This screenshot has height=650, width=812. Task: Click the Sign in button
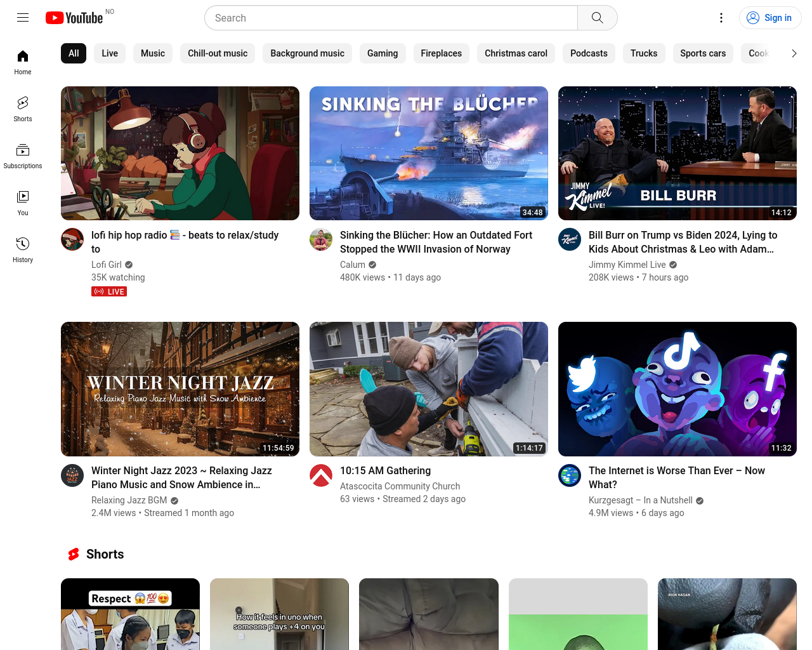pos(770,18)
